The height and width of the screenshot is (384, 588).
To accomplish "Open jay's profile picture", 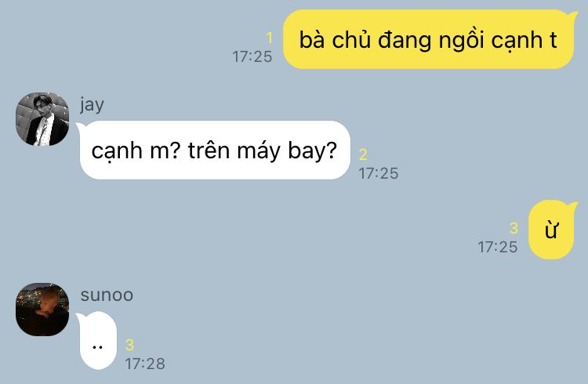I will coord(42,119).
